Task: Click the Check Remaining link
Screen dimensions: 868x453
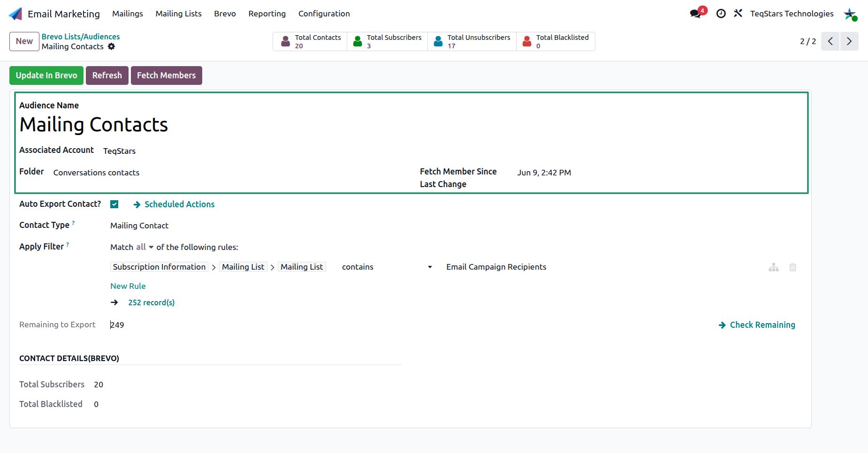Action: click(x=757, y=325)
